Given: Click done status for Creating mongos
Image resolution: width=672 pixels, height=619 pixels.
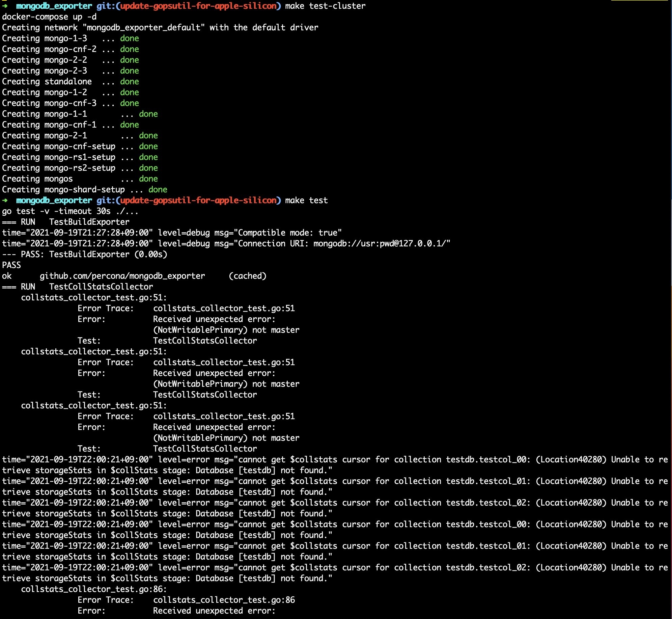Looking at the screenshot, I should coord(148,179).
